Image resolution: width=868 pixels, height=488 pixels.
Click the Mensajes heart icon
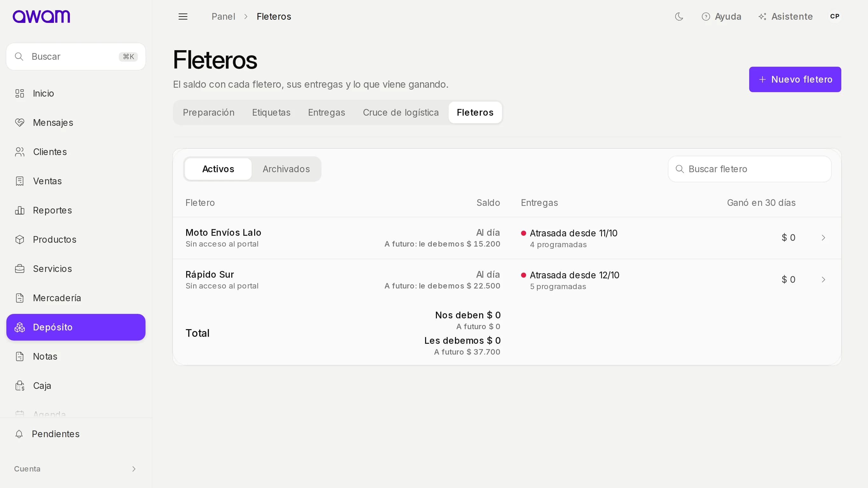pyautogui.click(x=20, y=123)
